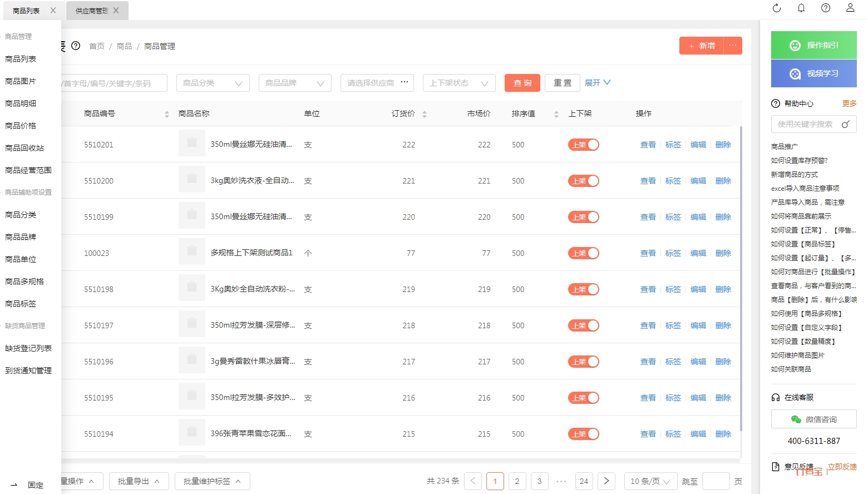This screenshot has width=868, height=494.
Task: Expand more filters with 展开
Action: point(598,83)
